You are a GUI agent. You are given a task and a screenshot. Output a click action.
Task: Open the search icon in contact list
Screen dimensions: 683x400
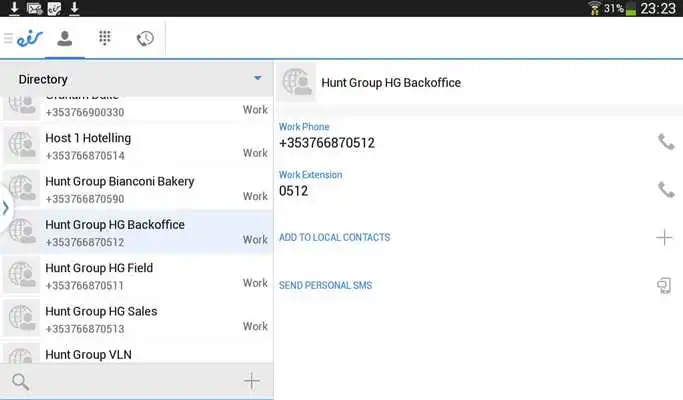(20, 381)
